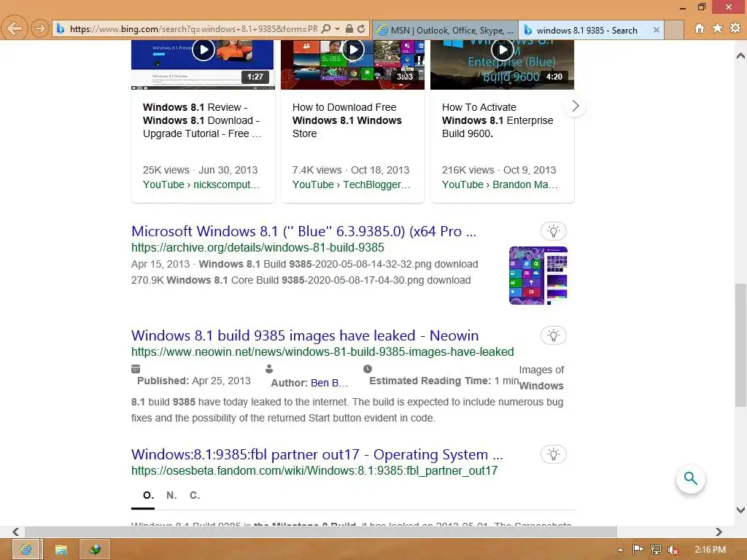Click the horizontal scrollbar thumb
Screen dimensions: 747x560
tap(321, 532)
